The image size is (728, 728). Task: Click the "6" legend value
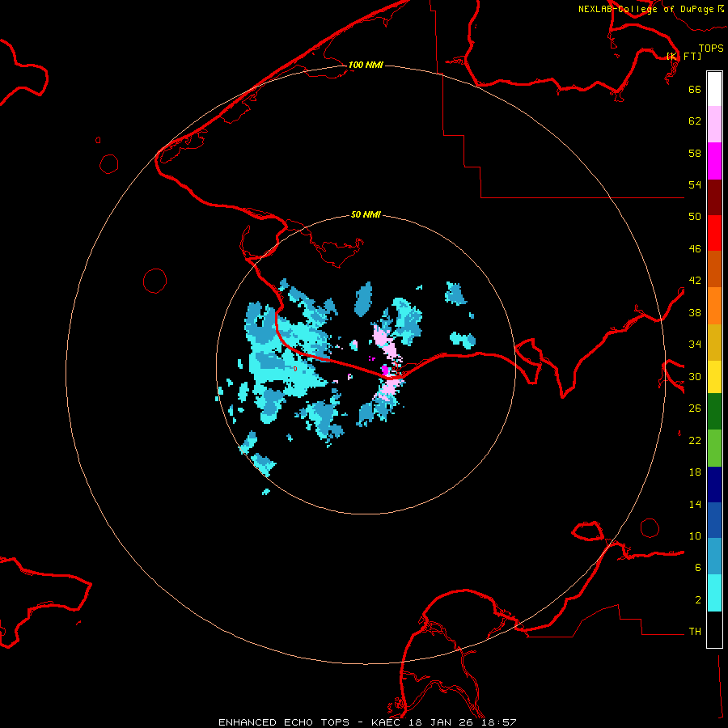click(698, 568)
